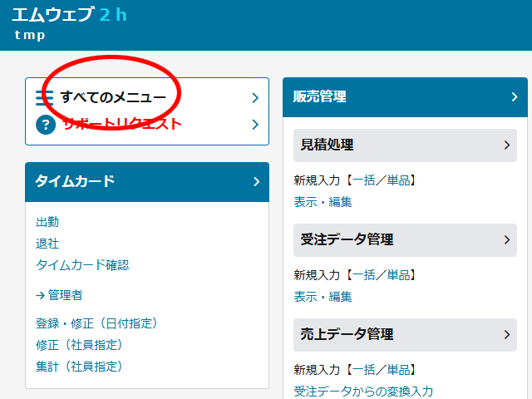Click the エムウェブ 2h logo title
Image resolution: width=532 pixels, height=399 pixels.
click(x=69, y=15)
